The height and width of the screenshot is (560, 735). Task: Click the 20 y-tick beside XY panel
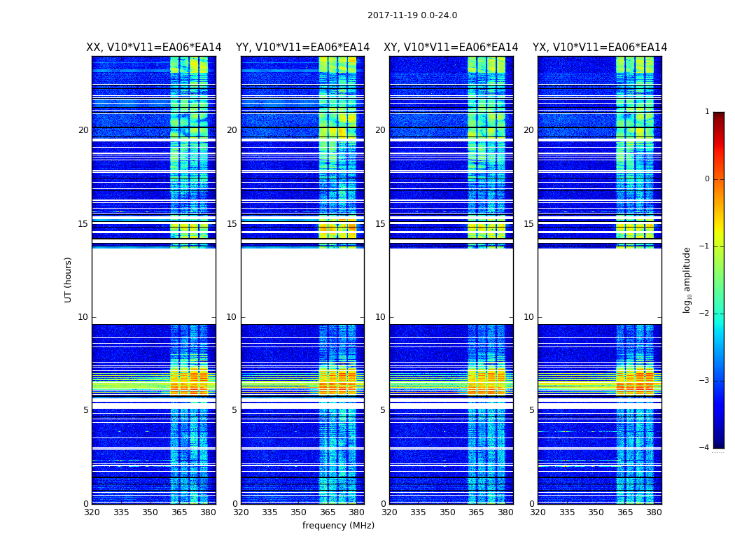(380, 130)
